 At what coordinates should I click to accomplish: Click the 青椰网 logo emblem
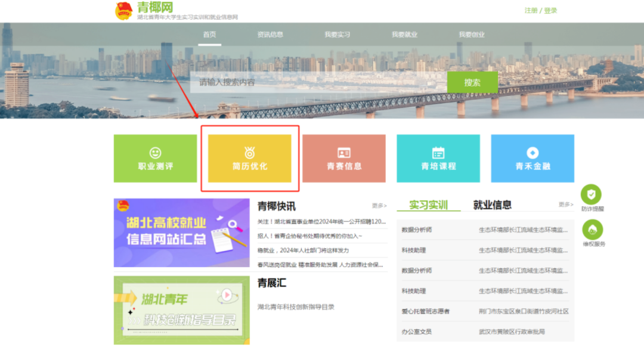point(123,11)
